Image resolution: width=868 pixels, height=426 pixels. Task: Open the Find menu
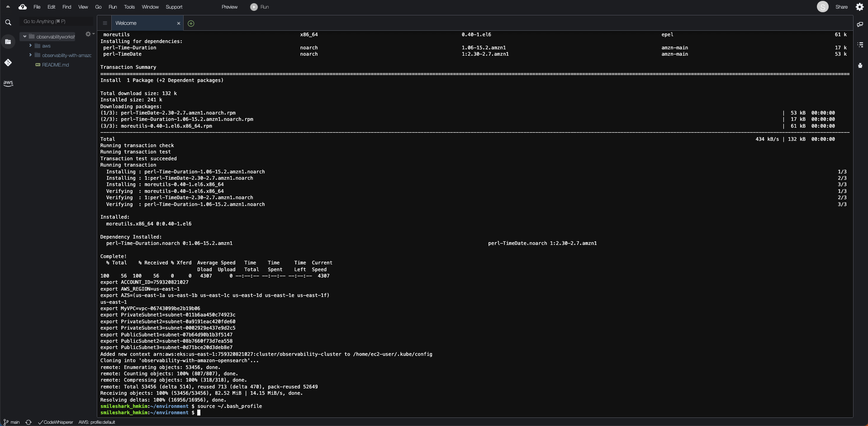pos(67,7)
